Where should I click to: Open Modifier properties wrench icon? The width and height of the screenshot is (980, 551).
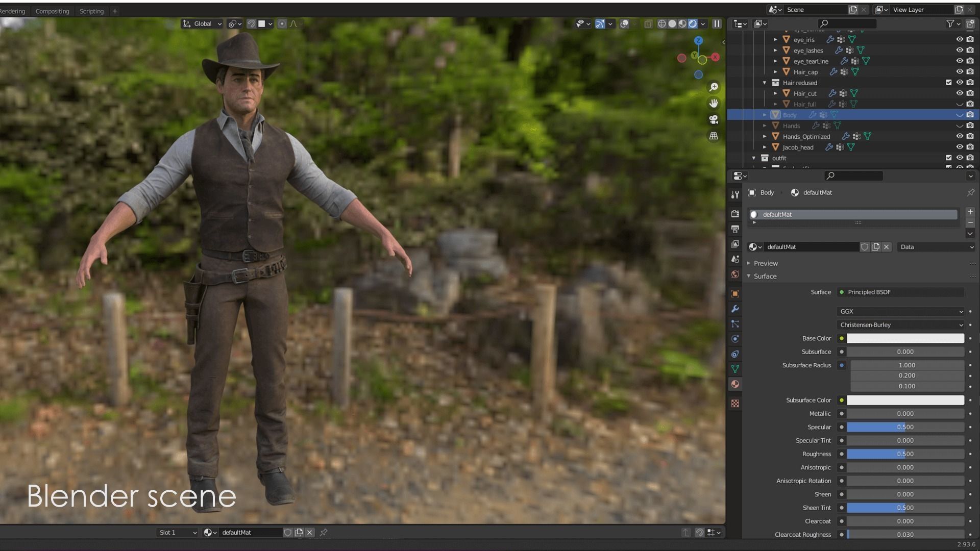(x=735, y=309)
